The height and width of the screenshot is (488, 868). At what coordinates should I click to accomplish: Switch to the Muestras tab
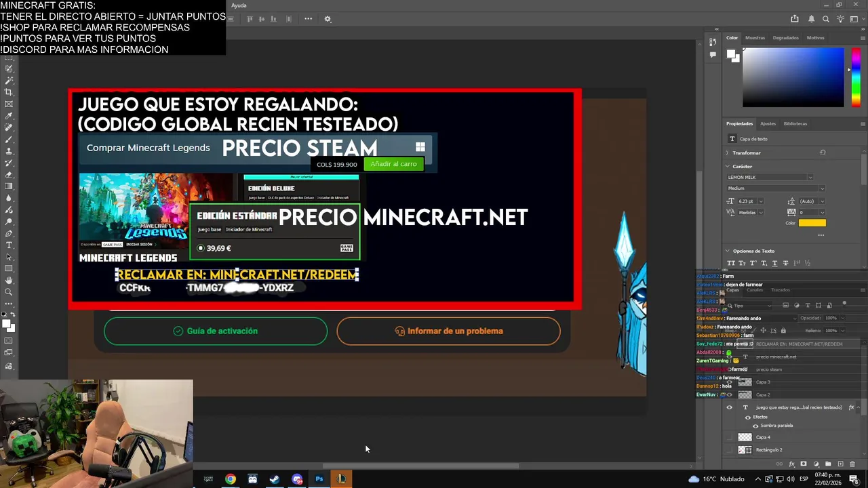[755, 38]
